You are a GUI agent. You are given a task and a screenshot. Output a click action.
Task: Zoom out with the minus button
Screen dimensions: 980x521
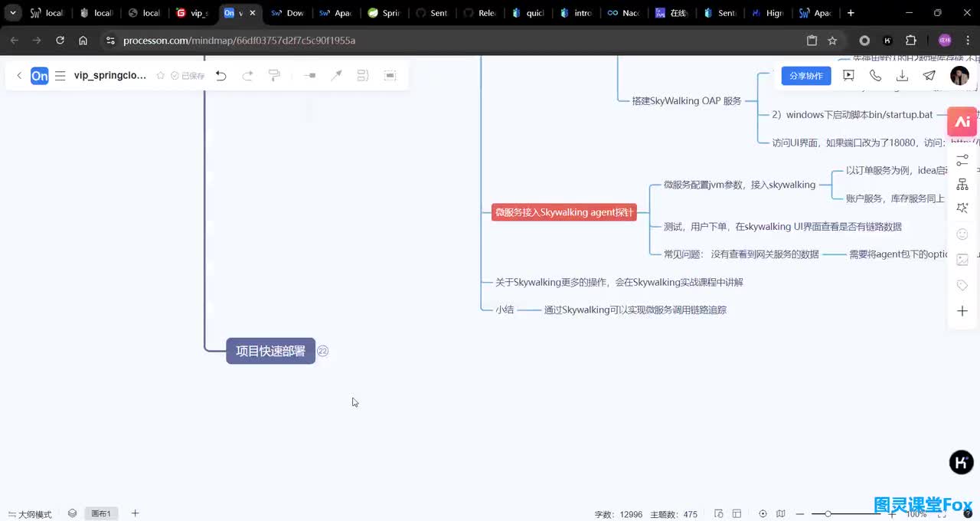click(x=800, y=513)
